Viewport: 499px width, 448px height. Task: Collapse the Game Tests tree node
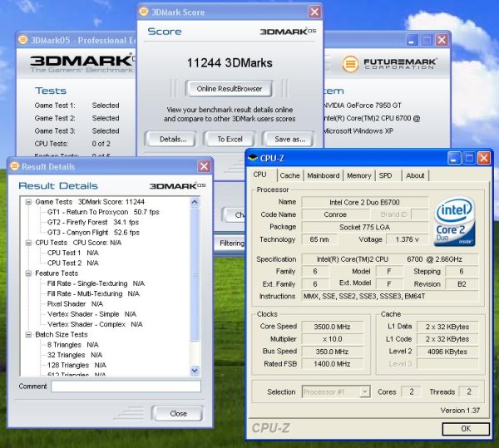[x=28, y=202]
